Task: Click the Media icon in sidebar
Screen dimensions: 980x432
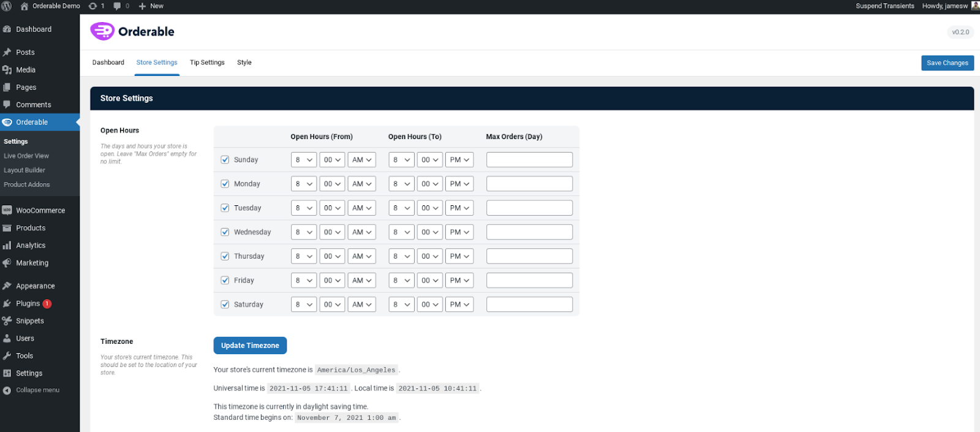Action: tap(7, 70)
